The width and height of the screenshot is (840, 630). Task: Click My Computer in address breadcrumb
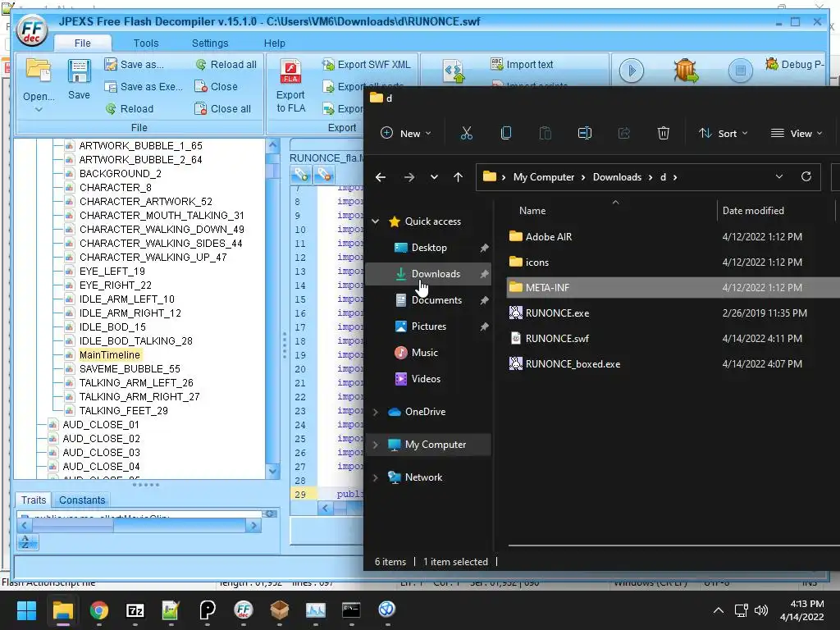pos(543,177)
